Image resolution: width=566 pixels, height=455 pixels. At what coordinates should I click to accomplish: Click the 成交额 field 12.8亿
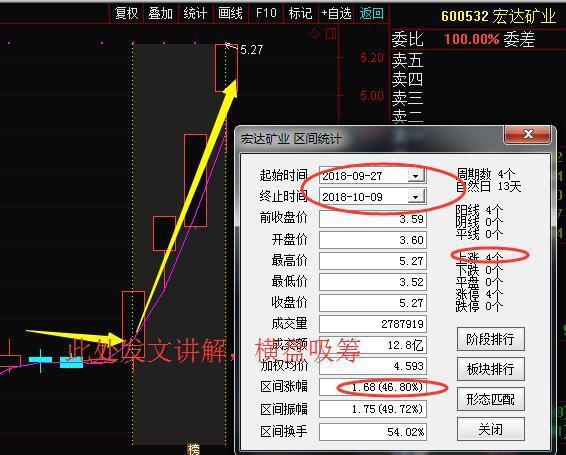[373, 345]
